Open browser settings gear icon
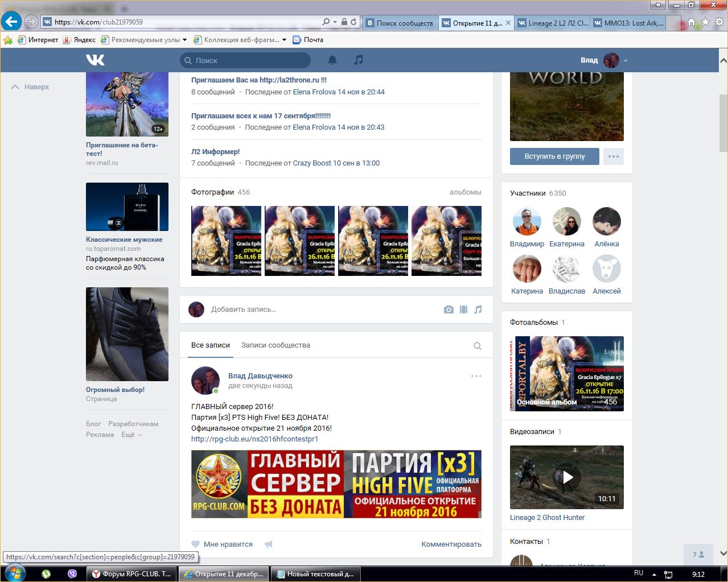728x582 pixels. (719, 22)
